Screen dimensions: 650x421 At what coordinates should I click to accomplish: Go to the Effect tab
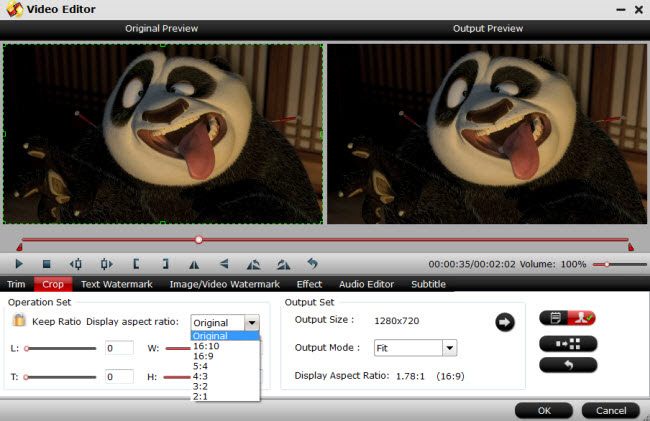pyautogui.click(x=309, y=284)
